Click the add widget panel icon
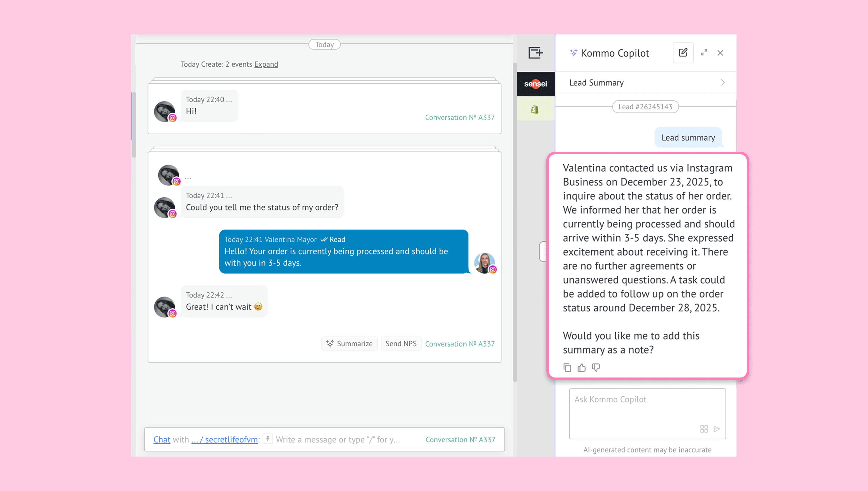 [x=535, y=53]
